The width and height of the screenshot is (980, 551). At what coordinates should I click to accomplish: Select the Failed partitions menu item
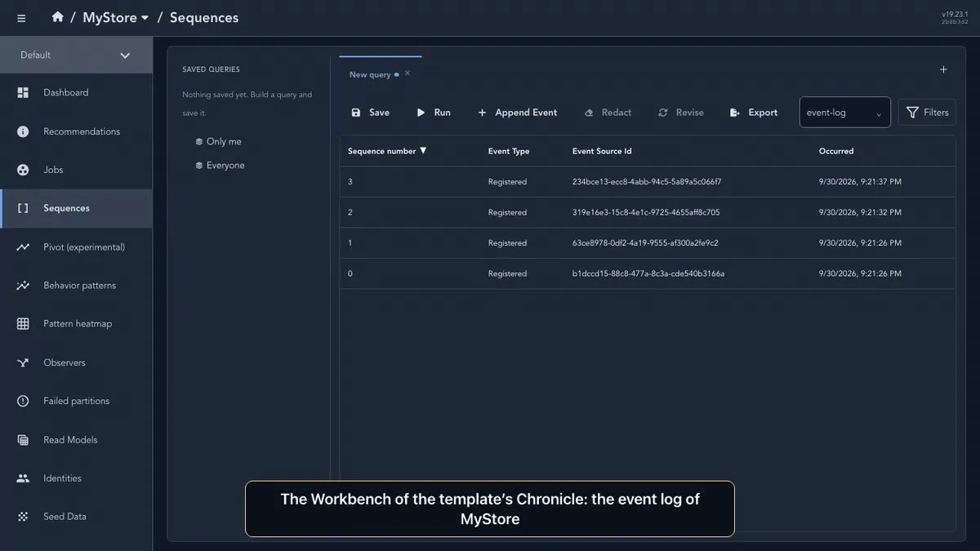tap(76, 401)
